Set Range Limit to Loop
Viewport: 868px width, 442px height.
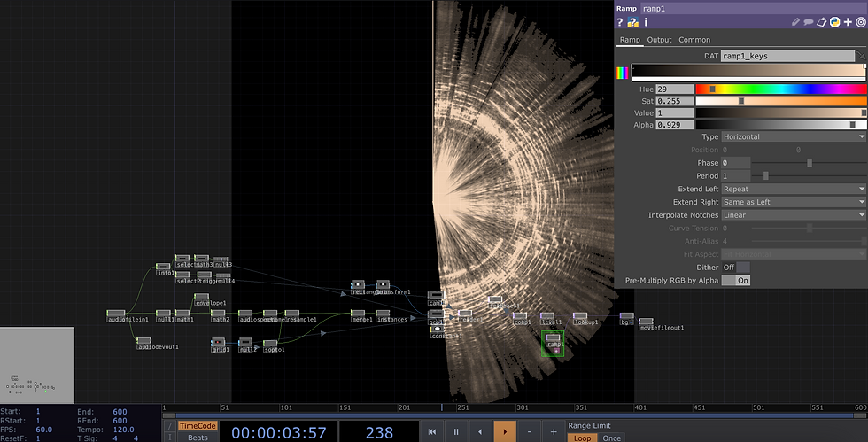point(582,438)
